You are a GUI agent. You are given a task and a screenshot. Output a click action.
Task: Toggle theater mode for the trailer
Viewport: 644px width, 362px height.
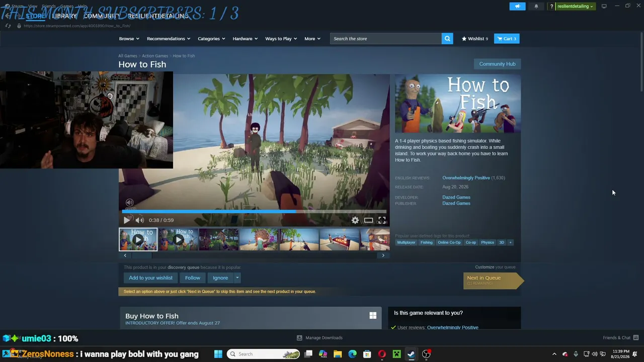pyautogui.click(x=369, y=220)
